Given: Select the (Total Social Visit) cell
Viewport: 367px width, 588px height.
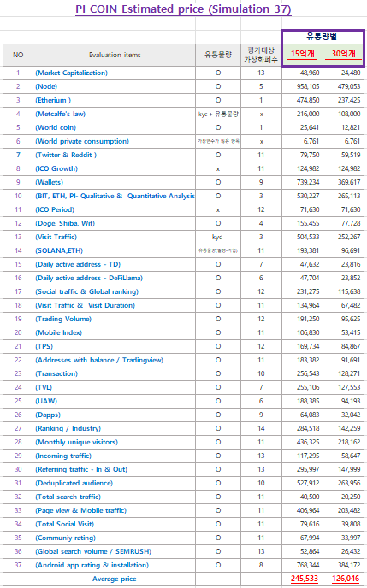Looking at the screenshot, I should (x=115, y=525).
